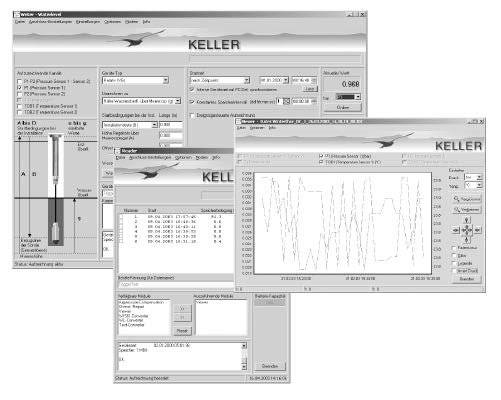Screen dimensions: 501x400
Task: Pan the graph left with the left arrow
Action: pyautogui.click(x=456, y=230)
